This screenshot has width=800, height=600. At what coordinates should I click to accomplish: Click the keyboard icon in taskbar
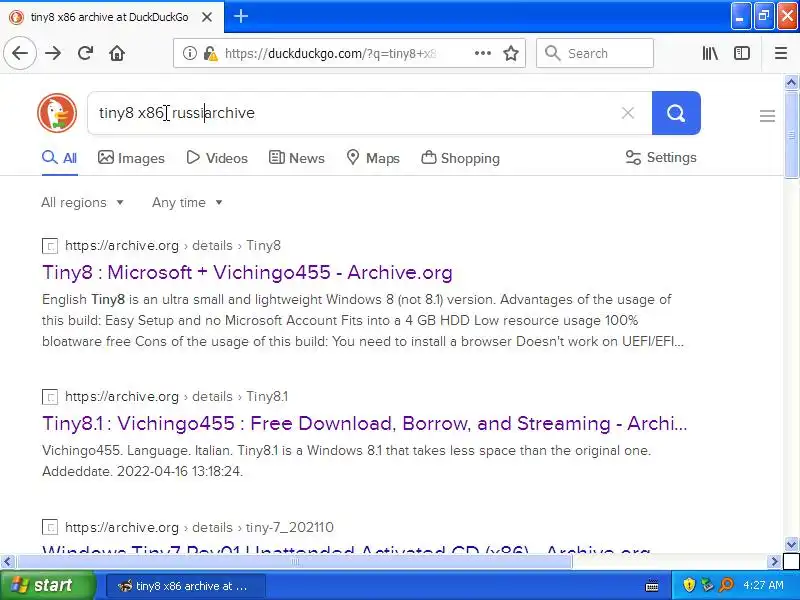(x=652, y=585)
